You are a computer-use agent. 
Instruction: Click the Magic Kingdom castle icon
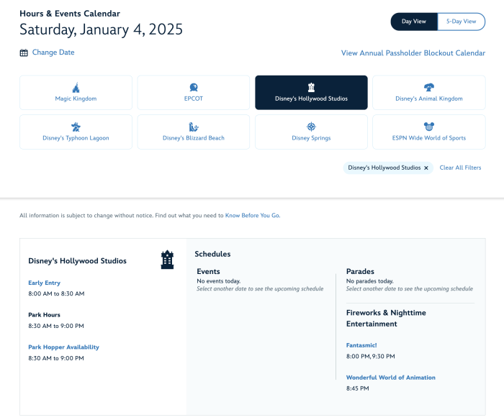[x=76, y=88]
